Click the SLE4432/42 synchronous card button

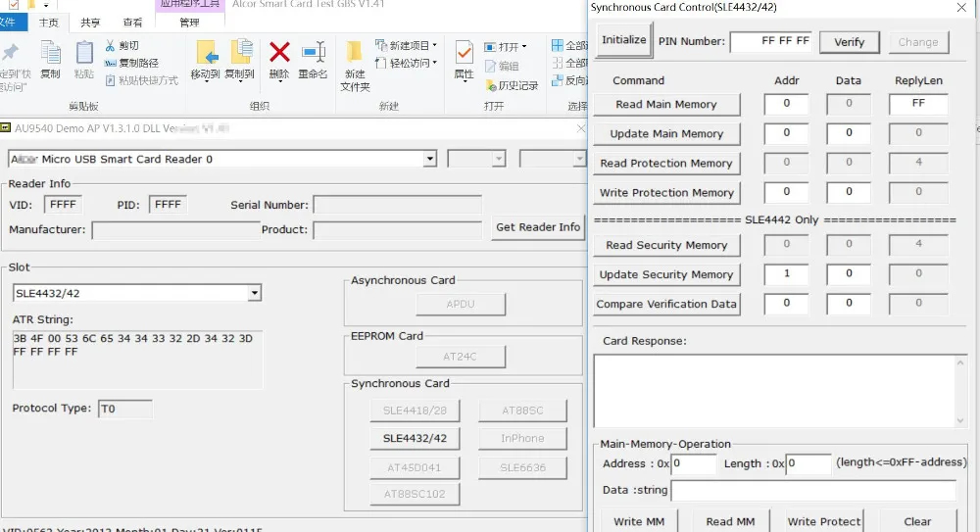(415, 438)
